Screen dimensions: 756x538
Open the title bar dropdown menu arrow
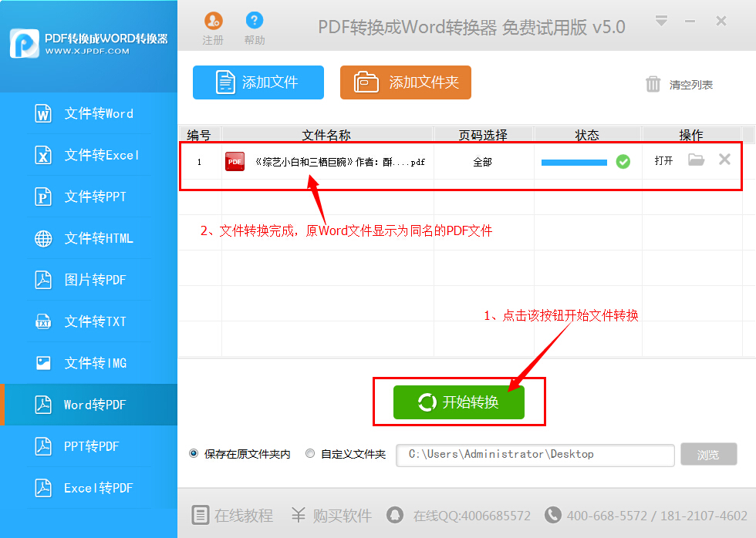coord(662,21)
